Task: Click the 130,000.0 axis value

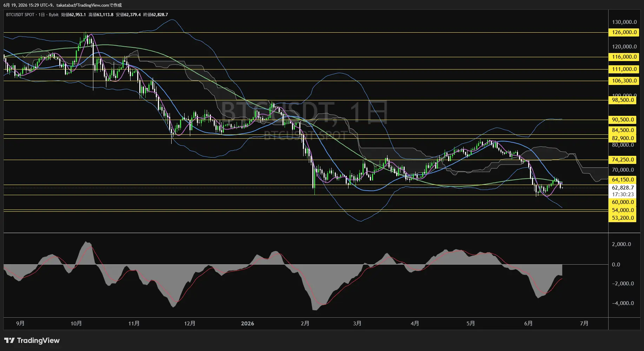Action: click(624, 22)
